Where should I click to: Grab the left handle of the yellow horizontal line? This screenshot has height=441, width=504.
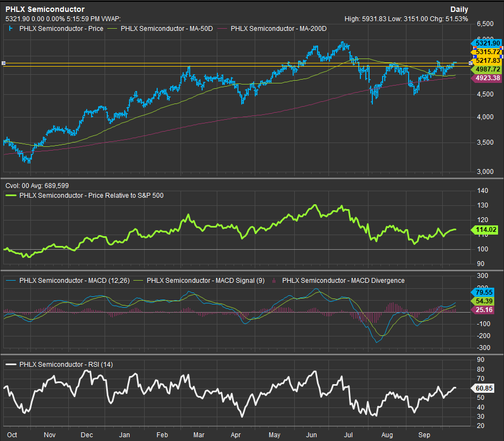(x=4, y=63)
